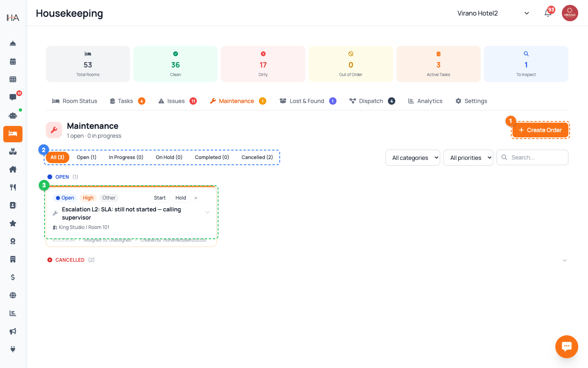Filter orders by Completed (0)
Viewport: 588px width, 368px height.
point(212,157)
